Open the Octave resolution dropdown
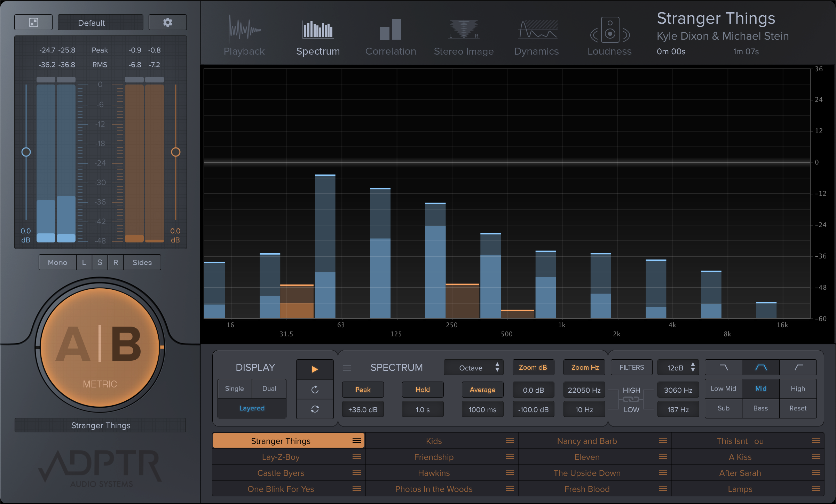836x504 pixels. (x=474, y=367)
